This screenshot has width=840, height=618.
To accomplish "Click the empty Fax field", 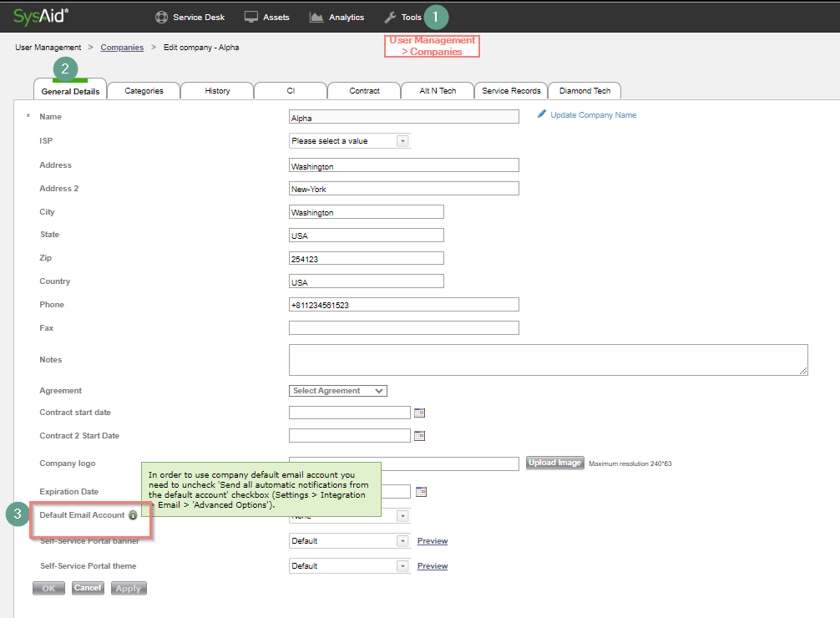I will [404, 327].
